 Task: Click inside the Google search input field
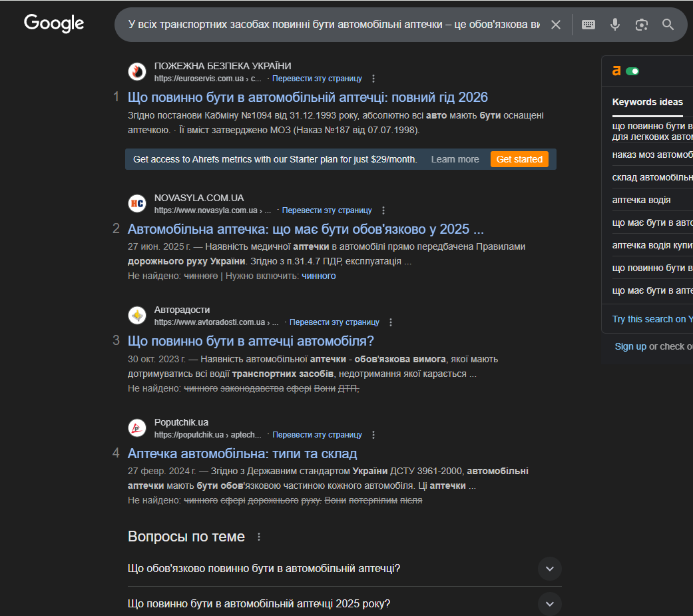334,25
